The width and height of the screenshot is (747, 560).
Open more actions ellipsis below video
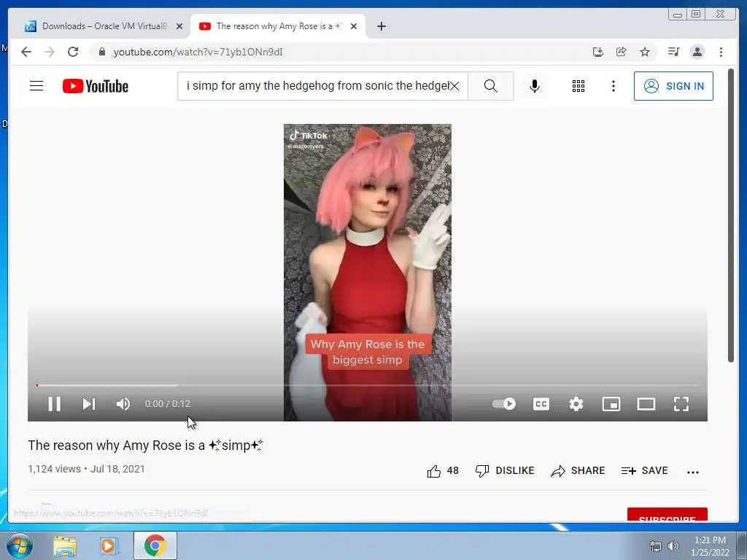pos(693,472)
